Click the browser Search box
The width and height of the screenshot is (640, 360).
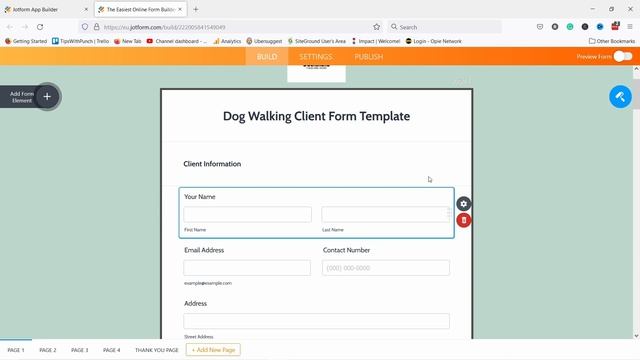tap(444, 27)
